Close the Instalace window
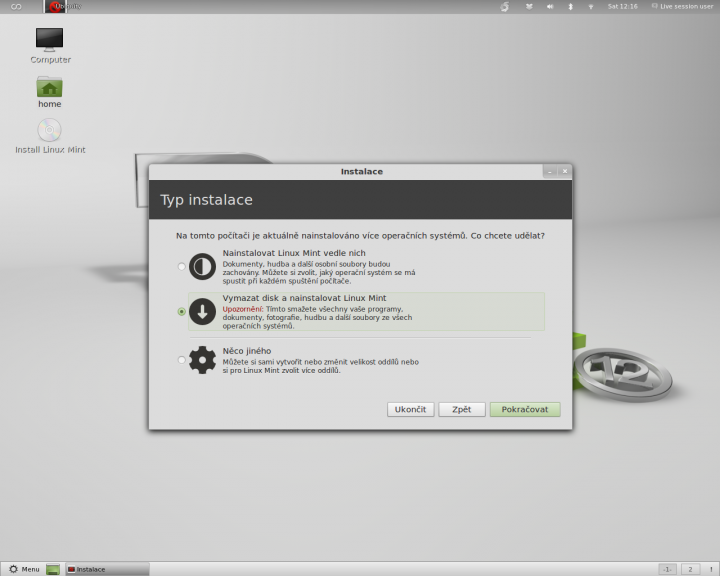 click(565, 171)
